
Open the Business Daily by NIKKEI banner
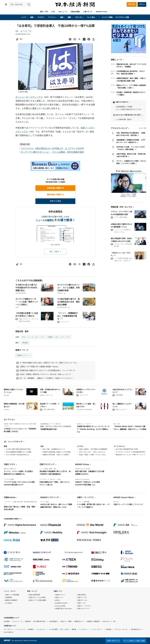pyautogui.click(x=55, y=166)
